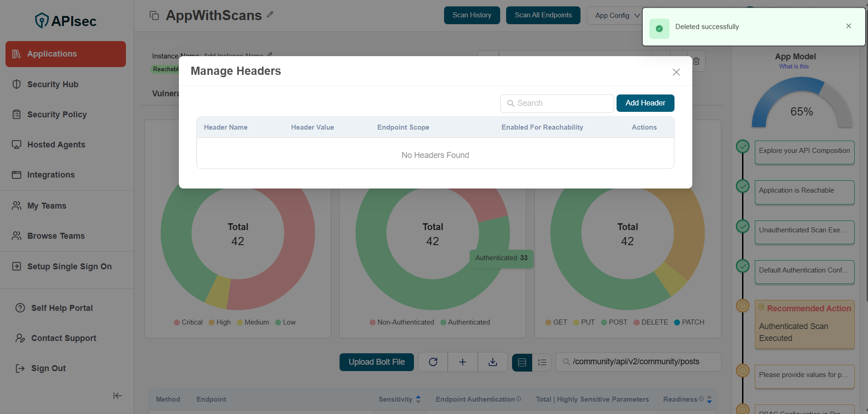The height and width of the screenshot is (414, 868).
Task: Click the plus icon to add endpoint
Action: click(x=462, y=362)
